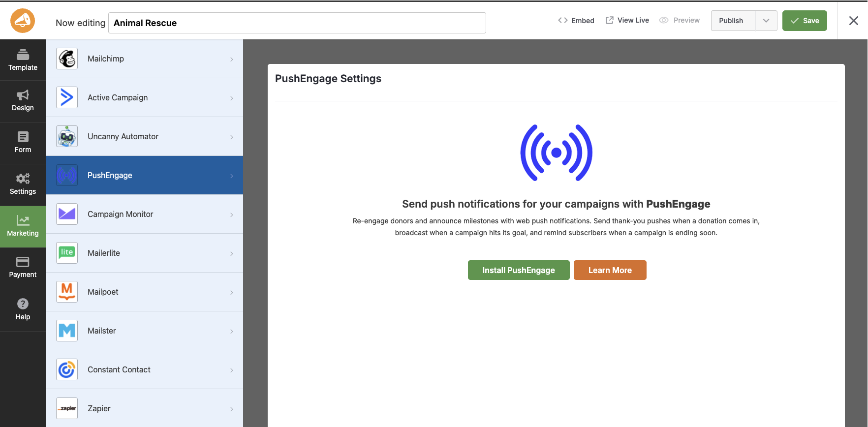Open the Template tab in sidebar
This screenshot has width=868, height=427.
point(23,60)
